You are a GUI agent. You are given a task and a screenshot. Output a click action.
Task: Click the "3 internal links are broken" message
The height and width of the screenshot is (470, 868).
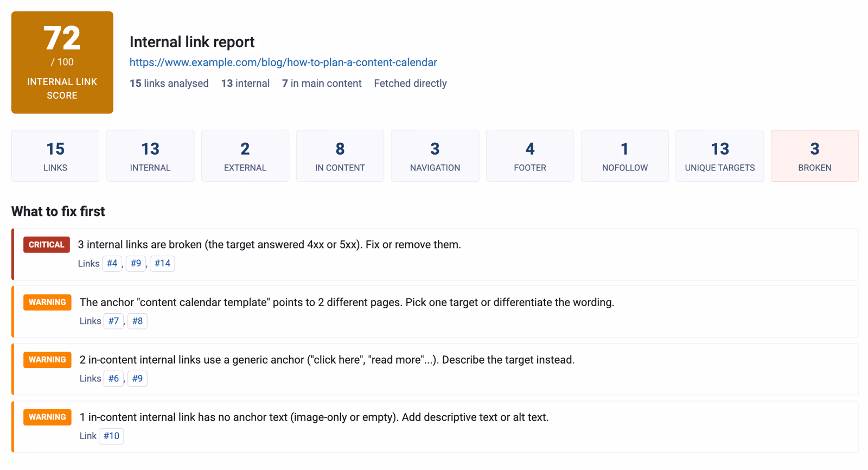270,245
